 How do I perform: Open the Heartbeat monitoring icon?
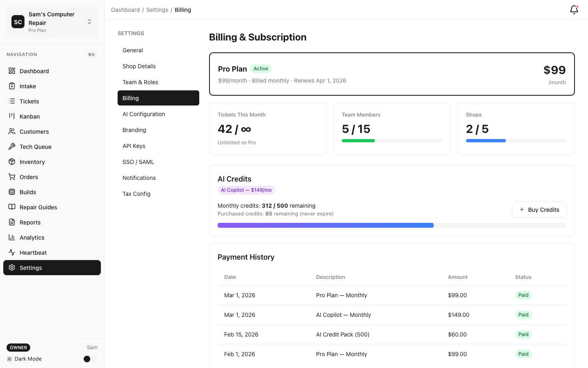click(12, 252)
